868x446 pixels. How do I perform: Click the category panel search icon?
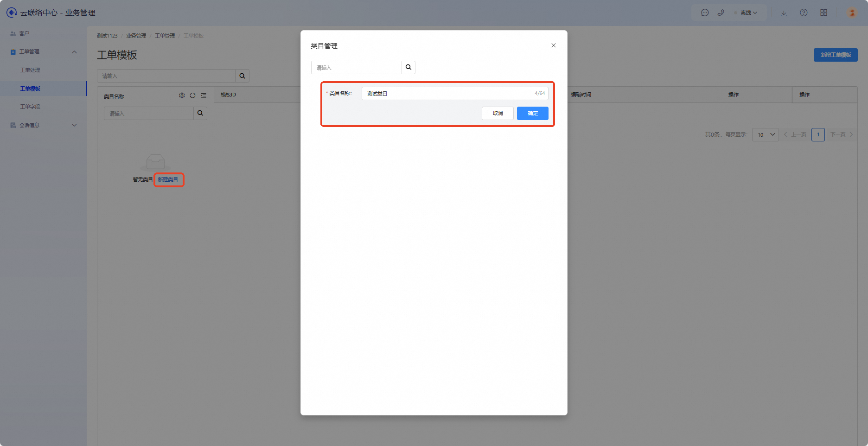click(200, 114)
